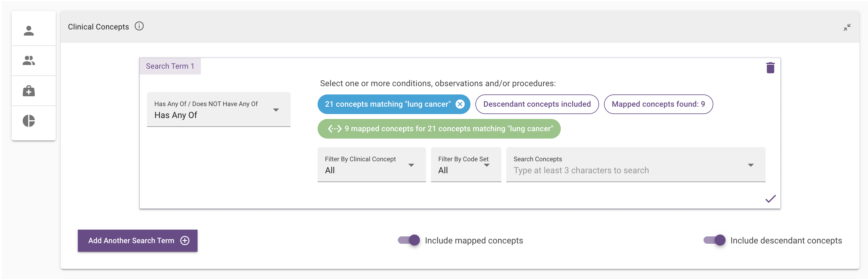The width and height of the screenshot is (868, 279).
Task: Expand Filter By Clinical Concept dropdown
Action: point(371,164)
